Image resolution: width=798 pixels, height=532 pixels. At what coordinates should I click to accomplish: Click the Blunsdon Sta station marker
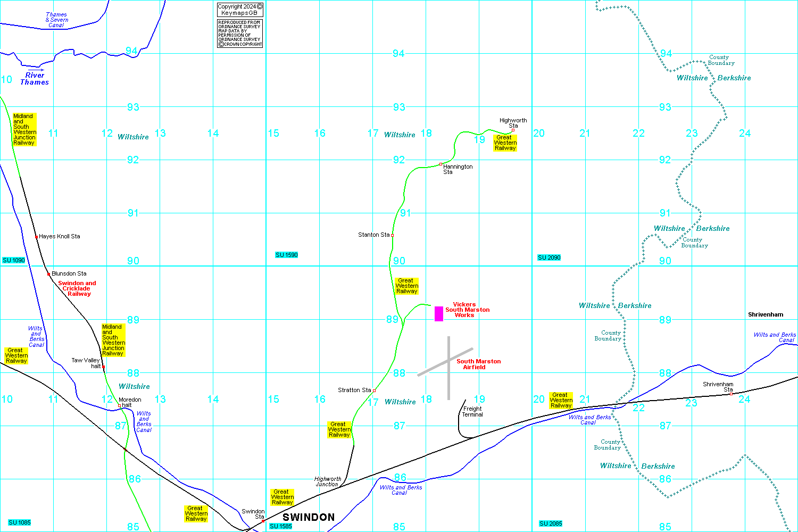point(48,274)
